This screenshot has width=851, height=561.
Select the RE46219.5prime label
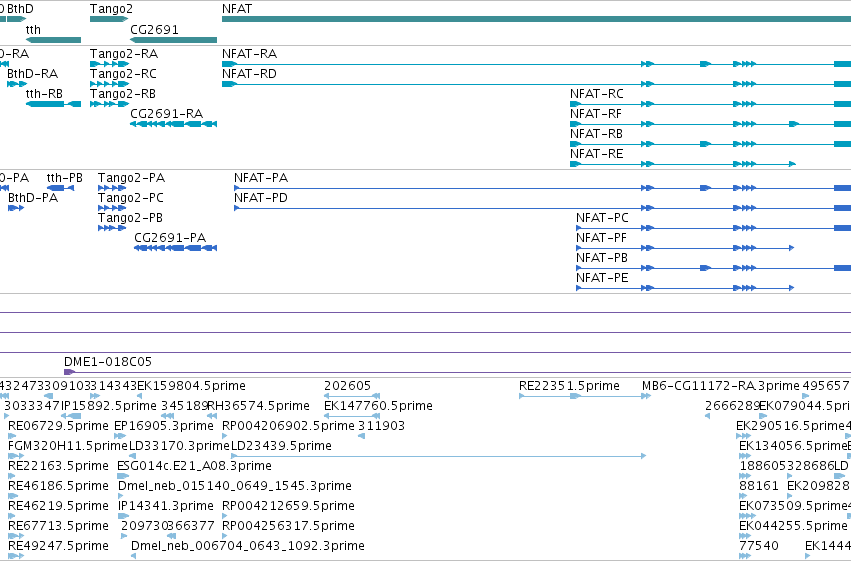59,506
